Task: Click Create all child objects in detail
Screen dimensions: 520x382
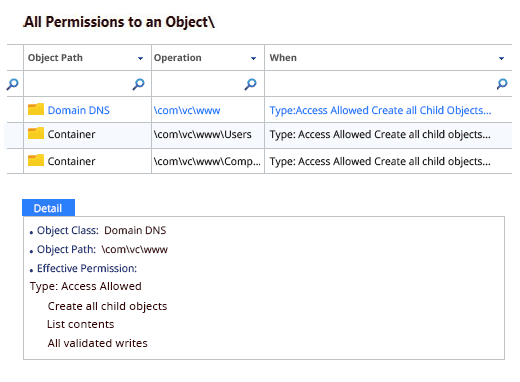Action: (x=107, y=306)
